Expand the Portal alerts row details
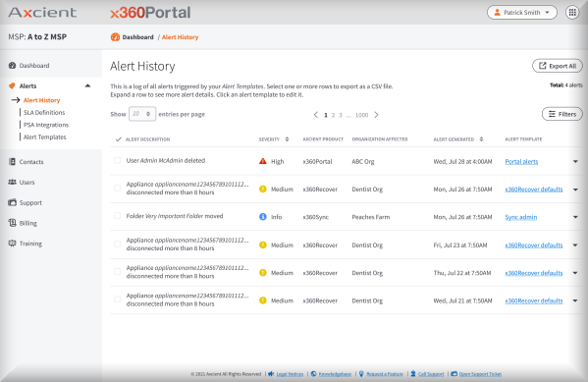The height and width of the screenshot is (382, 588). (575, 162)
